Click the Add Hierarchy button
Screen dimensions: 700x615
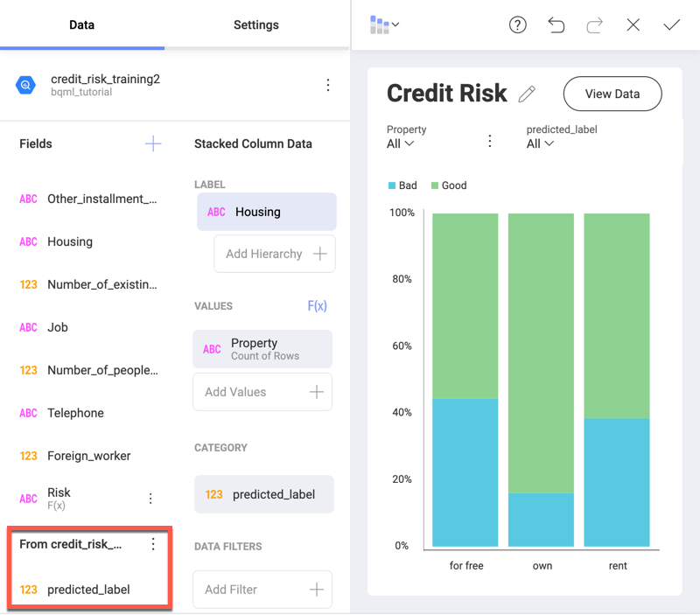(x=275, y=254)
